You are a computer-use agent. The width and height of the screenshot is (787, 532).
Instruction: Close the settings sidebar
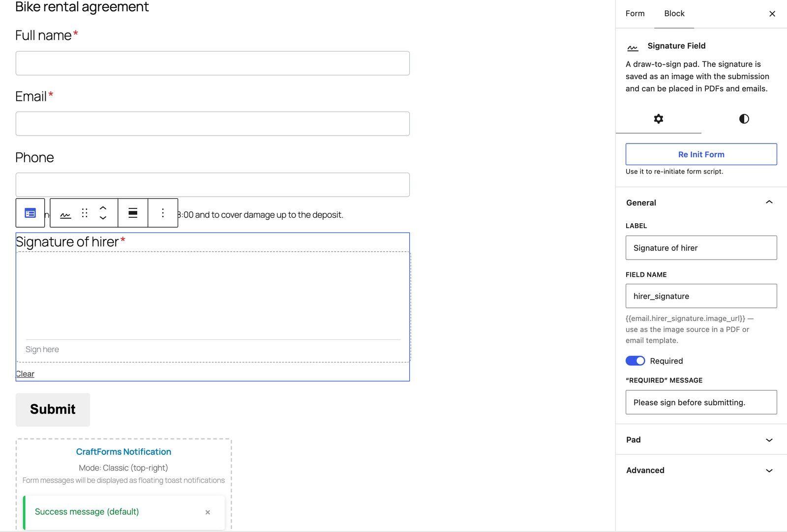(772, 14)
